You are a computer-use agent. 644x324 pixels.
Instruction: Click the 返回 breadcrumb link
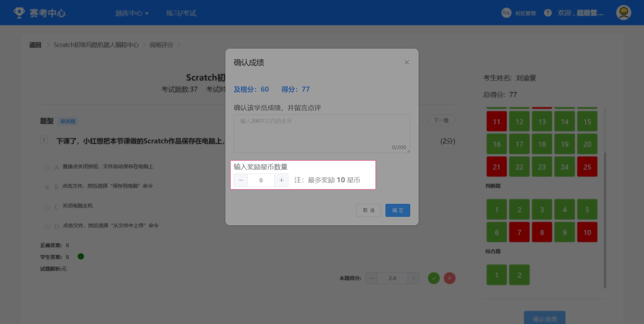35,45
